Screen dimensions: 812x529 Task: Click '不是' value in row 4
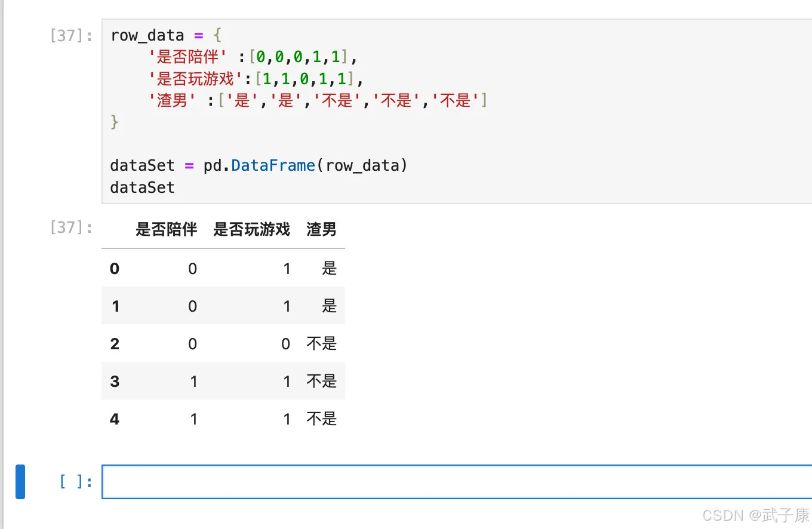322,419
